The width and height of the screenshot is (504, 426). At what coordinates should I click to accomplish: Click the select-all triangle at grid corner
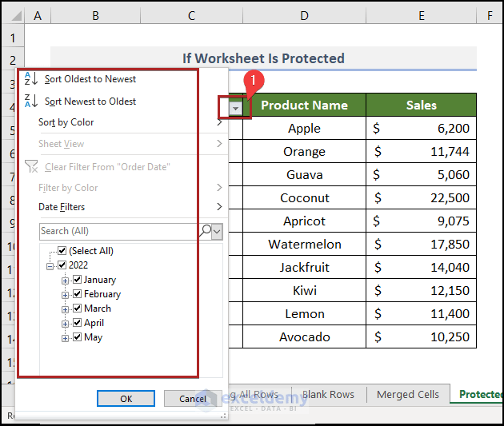coord(15,15)
